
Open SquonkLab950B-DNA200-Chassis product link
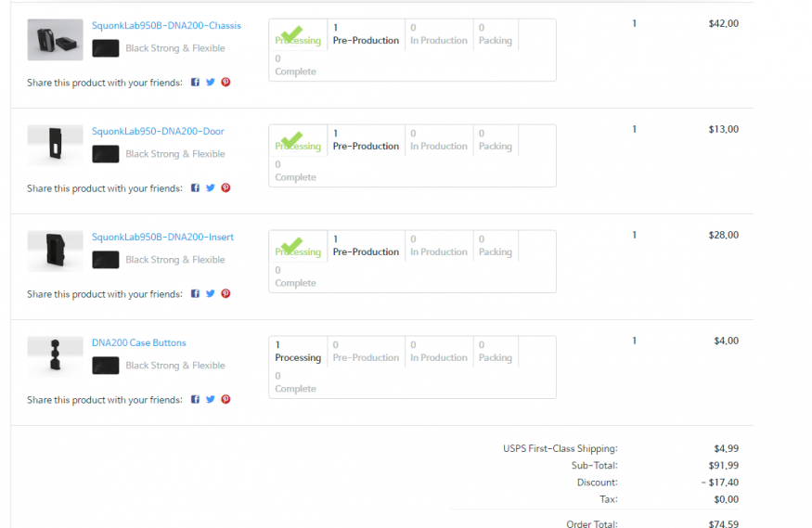click(166, 26)
